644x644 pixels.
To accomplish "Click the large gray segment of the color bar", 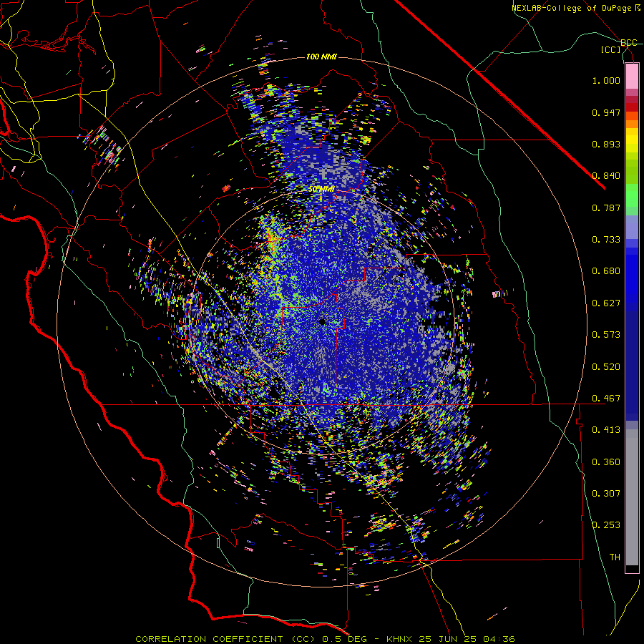I will point(632,497).
